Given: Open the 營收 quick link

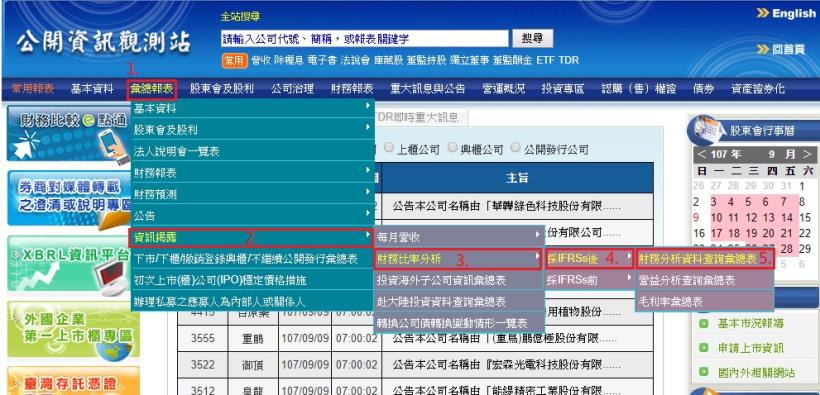Looking at the screenshot, I should 261,60.
